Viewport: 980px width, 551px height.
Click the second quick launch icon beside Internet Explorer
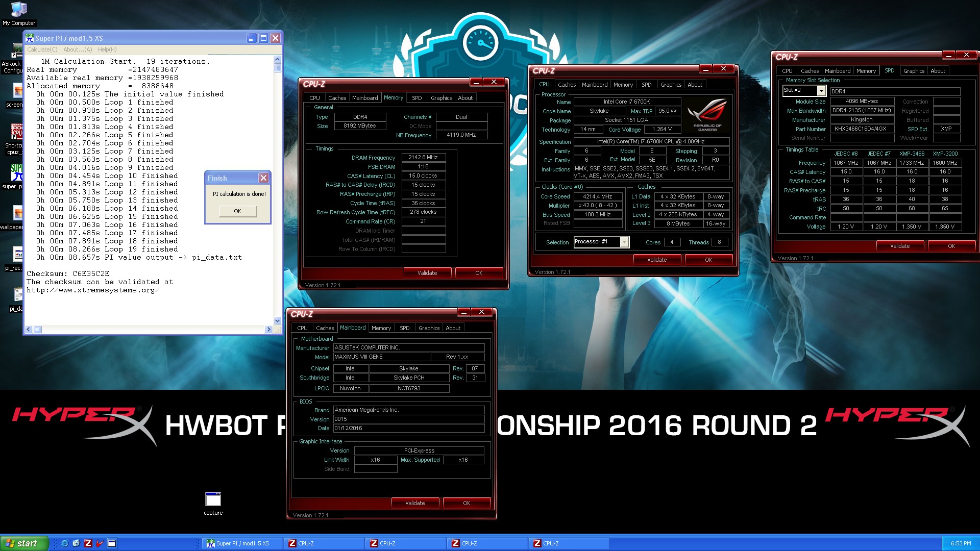pyautogui.click(x=76, y=543)
